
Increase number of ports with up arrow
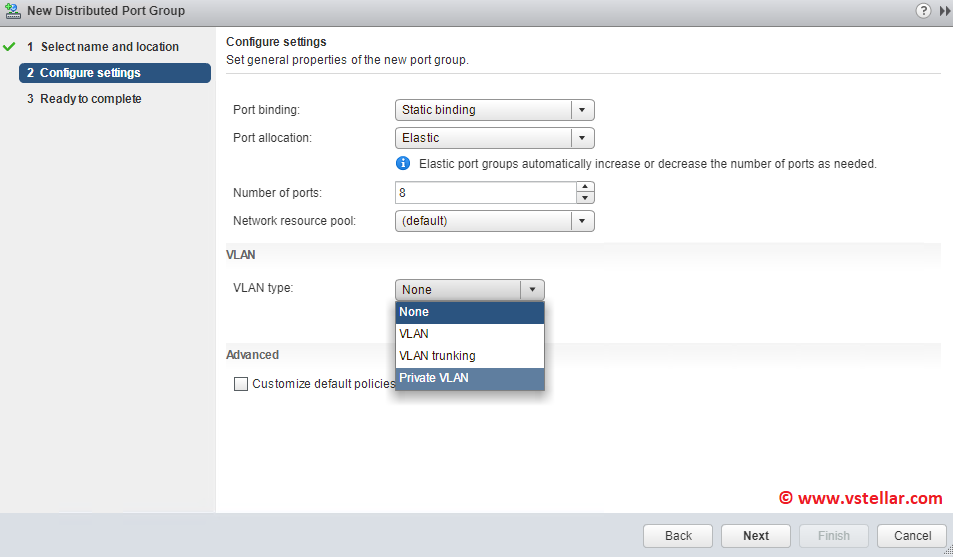pyautogui.click(x=585, y=187)
